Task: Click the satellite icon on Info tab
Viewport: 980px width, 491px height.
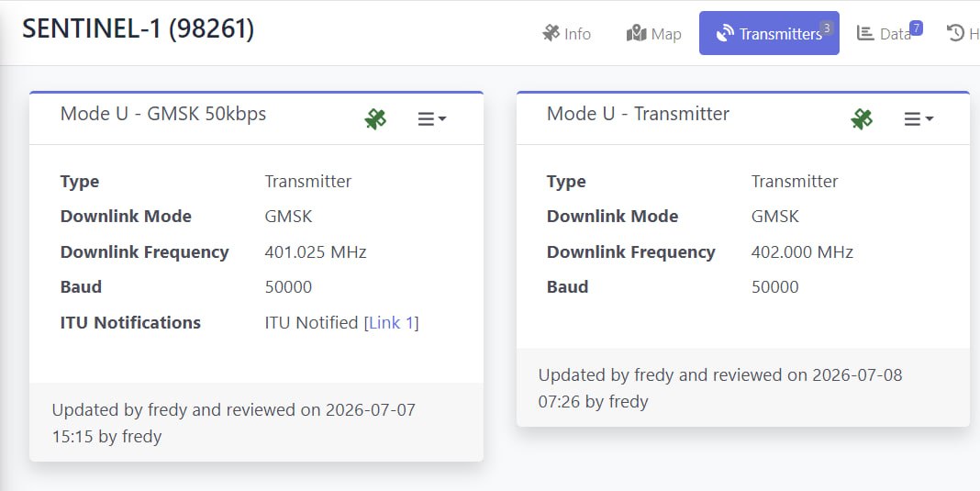Action: tap(551, 33)
